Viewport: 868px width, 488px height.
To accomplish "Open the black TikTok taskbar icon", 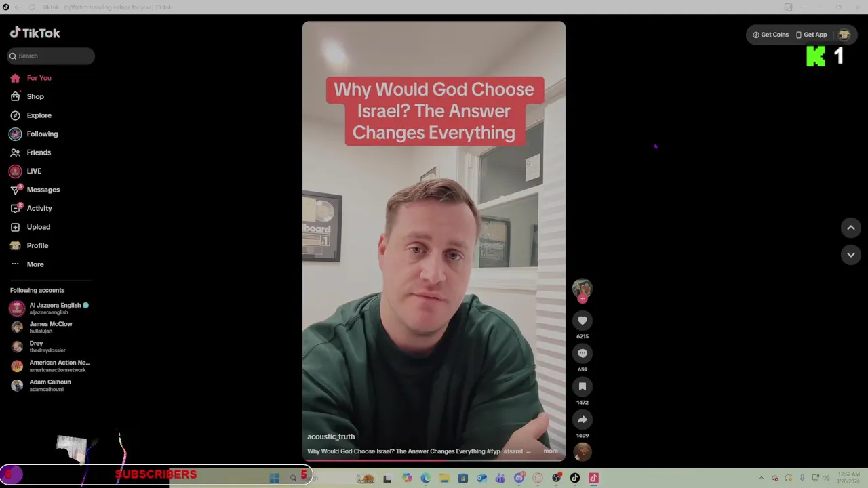I will pyautogui.click(x=575, y=478).
